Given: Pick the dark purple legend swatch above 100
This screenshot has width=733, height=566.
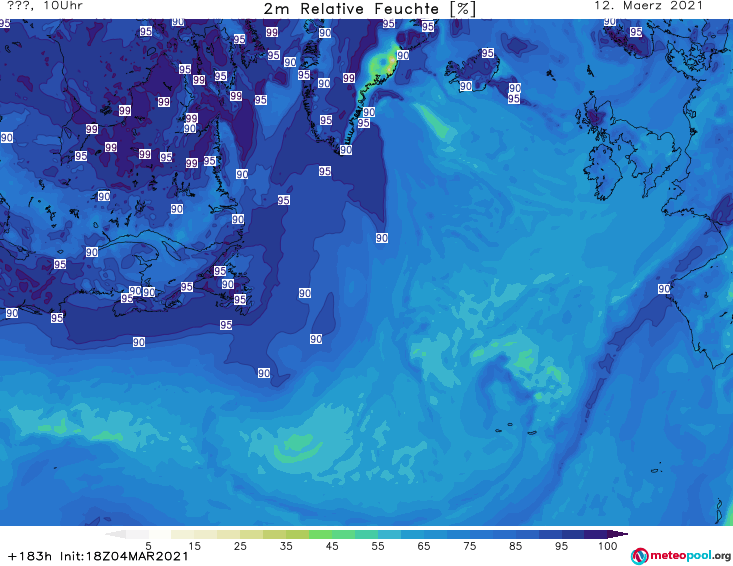Looking at the screenshot, I should point(618,534).
